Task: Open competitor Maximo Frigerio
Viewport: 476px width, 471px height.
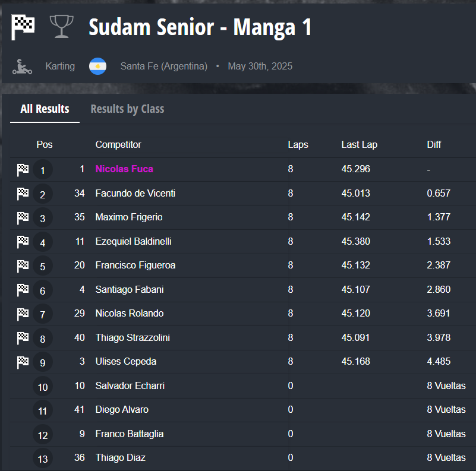Action: coord(129,217)
